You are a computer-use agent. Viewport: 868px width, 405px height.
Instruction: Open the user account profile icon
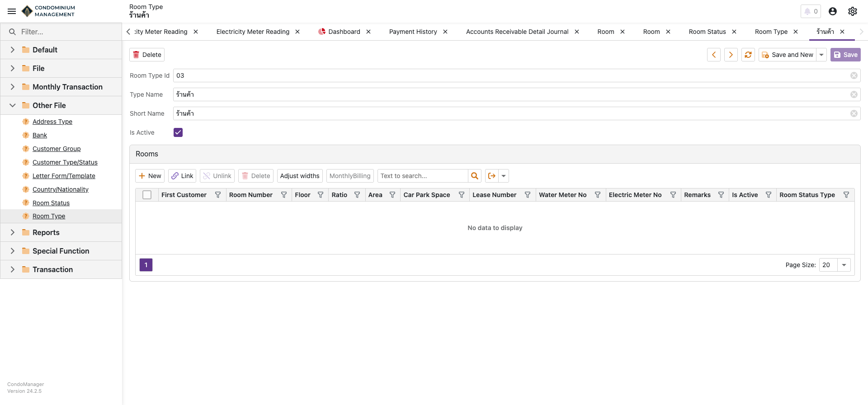click(833, 11)
